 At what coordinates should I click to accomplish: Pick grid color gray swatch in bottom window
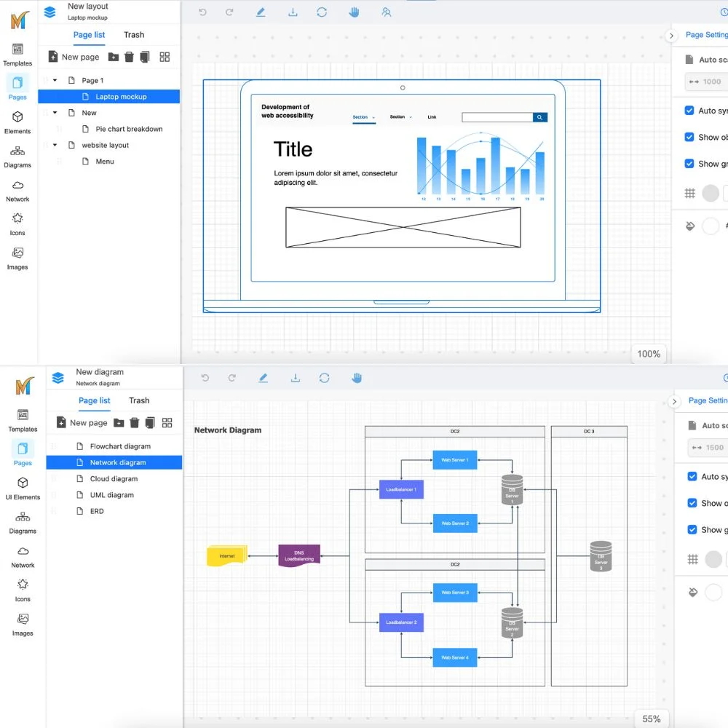(713, 559)
